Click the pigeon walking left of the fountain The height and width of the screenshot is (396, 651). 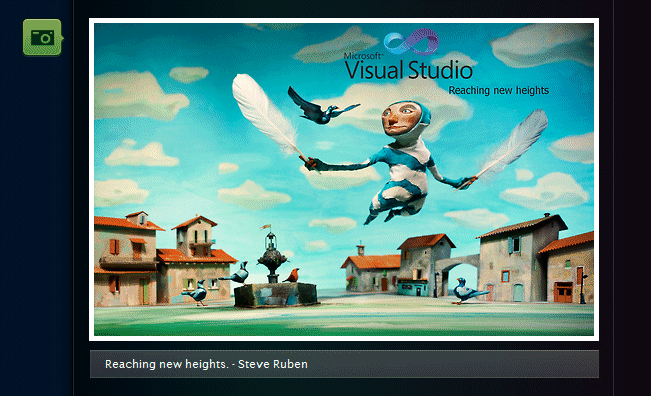[x=196, y=293]
